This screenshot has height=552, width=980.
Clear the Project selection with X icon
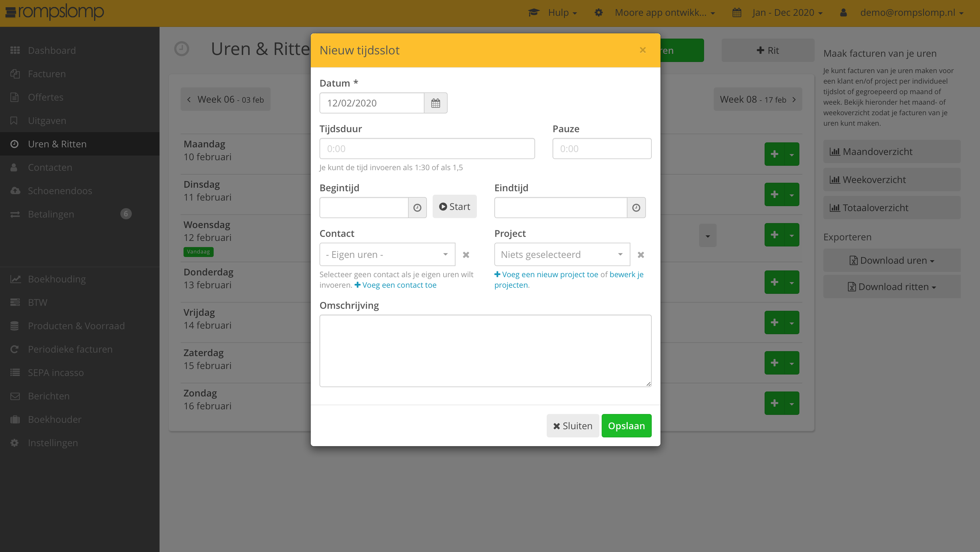tap(640, 255)
